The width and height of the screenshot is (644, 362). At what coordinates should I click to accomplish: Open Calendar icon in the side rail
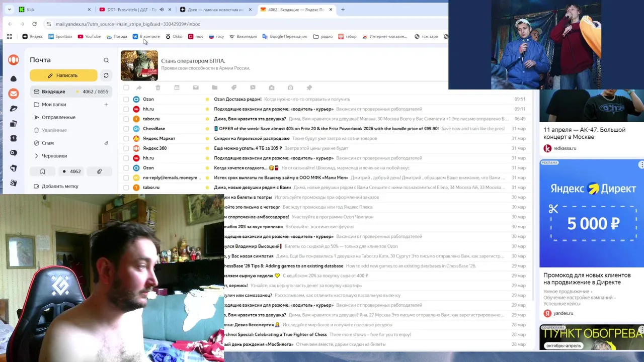click(14, 138)
